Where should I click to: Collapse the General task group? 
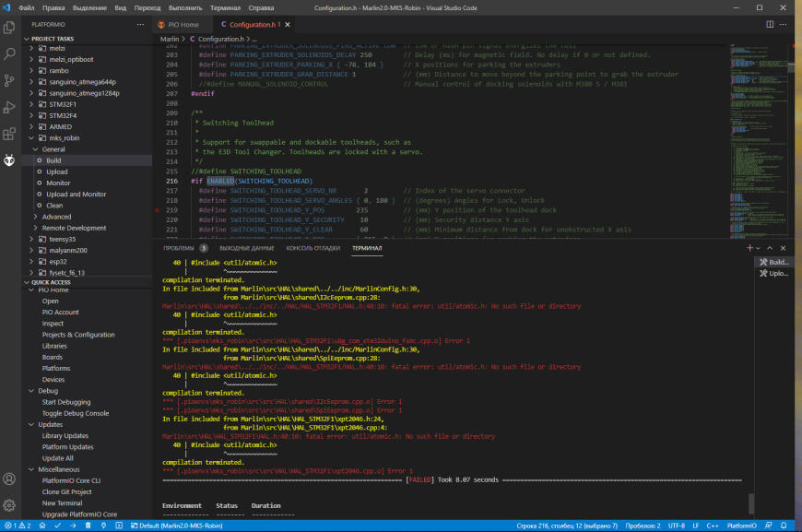[35, 149]
